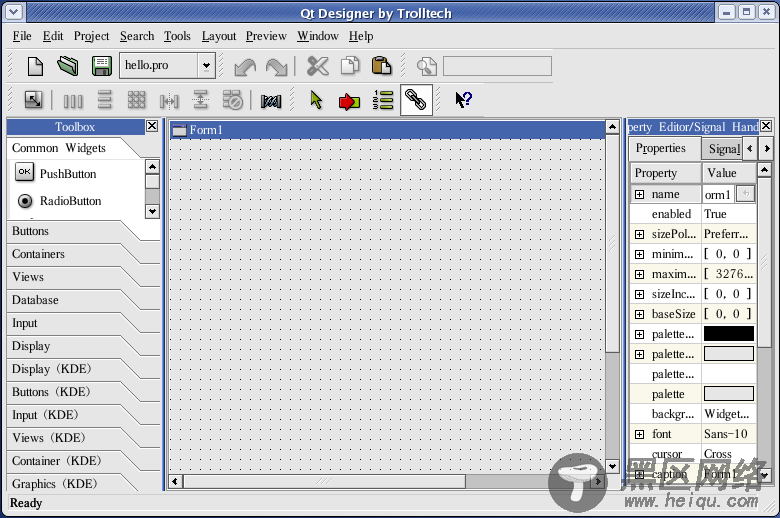The height and width of the screenshot is (518, 780).
Task: Expand the baseSize property row
Action: pyautogui.click(x=640, y=314)
